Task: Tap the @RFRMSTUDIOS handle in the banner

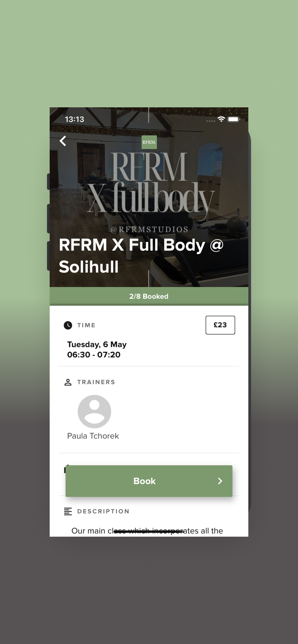Action: (x=149, y=230)
